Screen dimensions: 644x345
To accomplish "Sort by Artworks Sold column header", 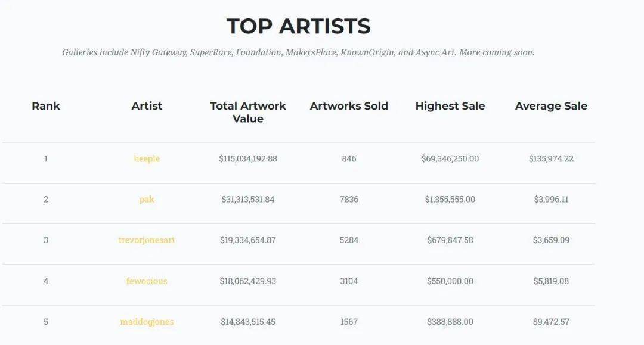I will pos(349,106).
